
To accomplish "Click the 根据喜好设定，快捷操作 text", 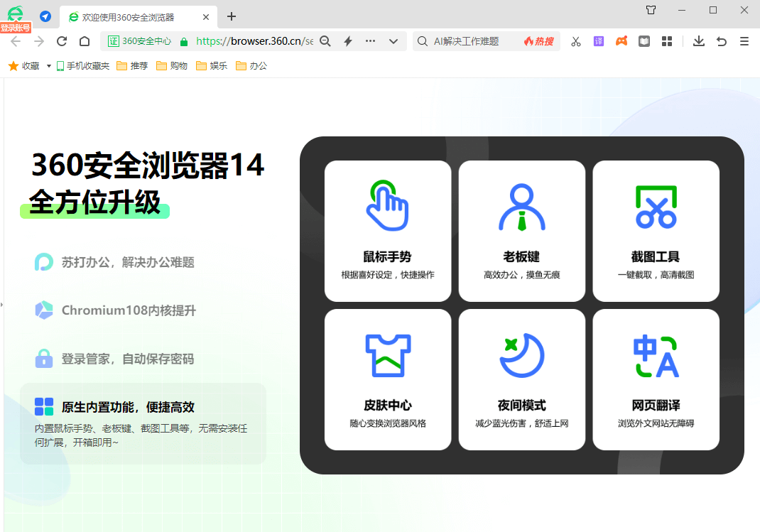I will (x=388, y=275).
